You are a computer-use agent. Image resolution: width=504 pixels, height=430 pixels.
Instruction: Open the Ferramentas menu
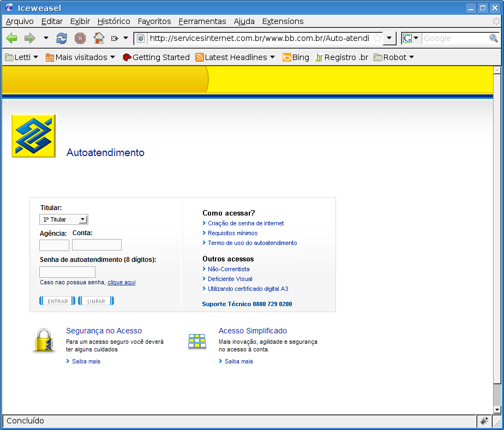click(x=202, y=21)
